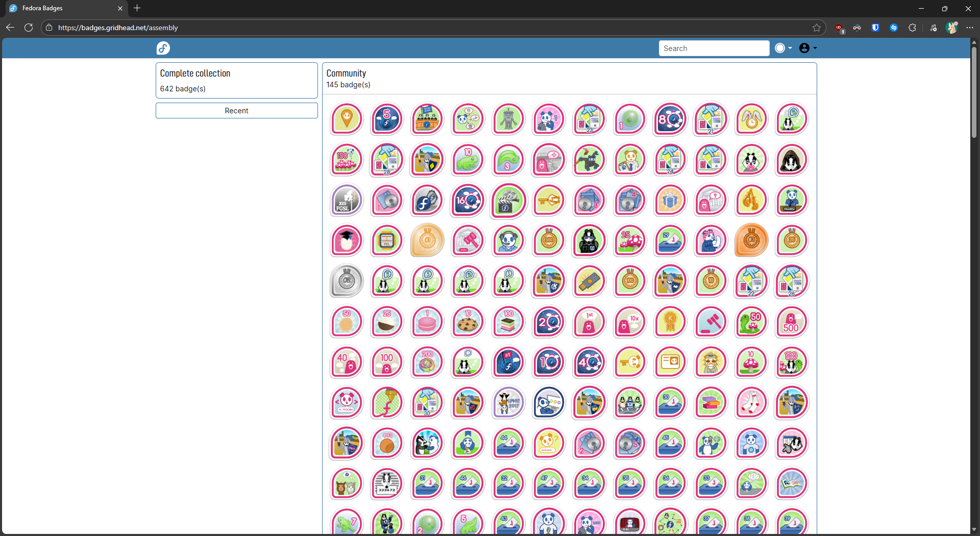Open the silver #2 medal badge
The image size is (980, 536).
pos(347,281)
